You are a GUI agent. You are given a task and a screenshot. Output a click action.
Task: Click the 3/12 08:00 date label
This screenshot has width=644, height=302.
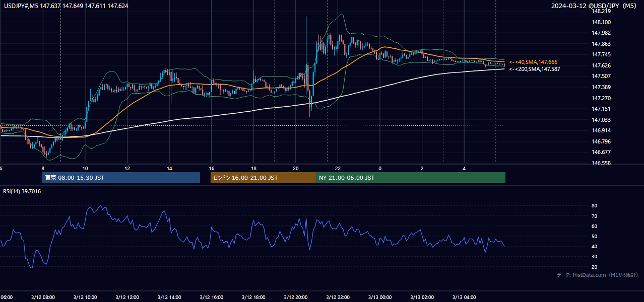click(x=43, y=297)
